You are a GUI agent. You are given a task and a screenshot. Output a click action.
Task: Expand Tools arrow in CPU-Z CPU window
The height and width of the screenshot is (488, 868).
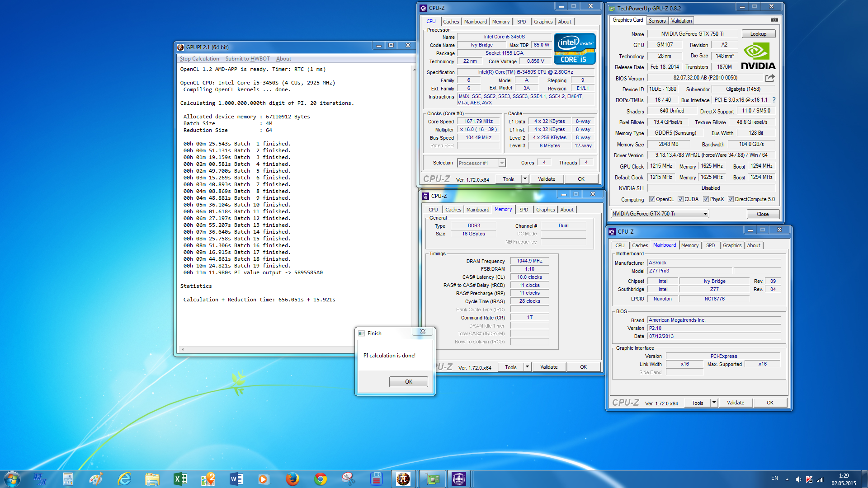(525, 179)
